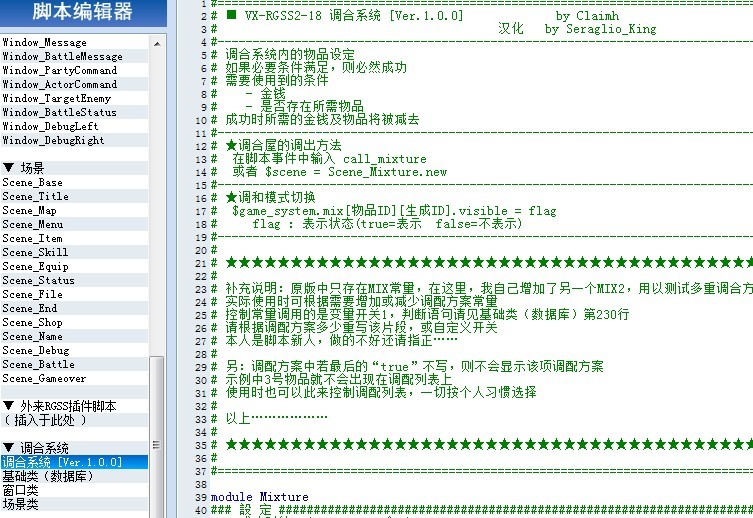Open Scene_Base script

[x=74, y=182]
